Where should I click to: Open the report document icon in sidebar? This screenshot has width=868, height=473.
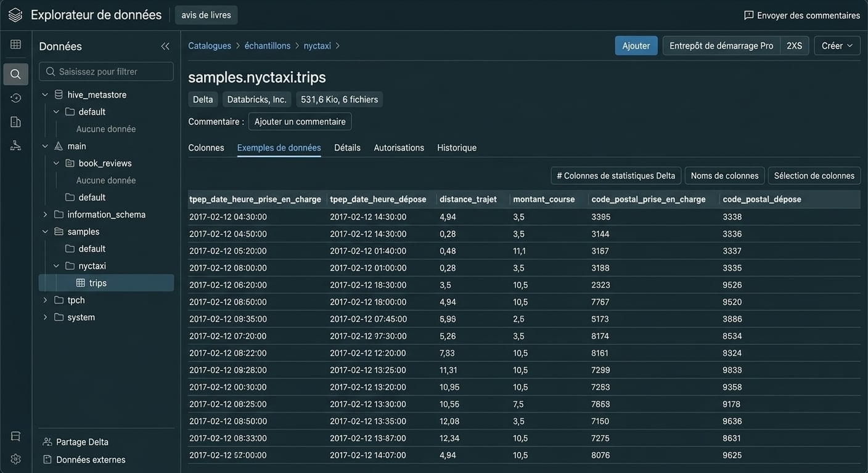pyautogui.click(x=15, y=122)
